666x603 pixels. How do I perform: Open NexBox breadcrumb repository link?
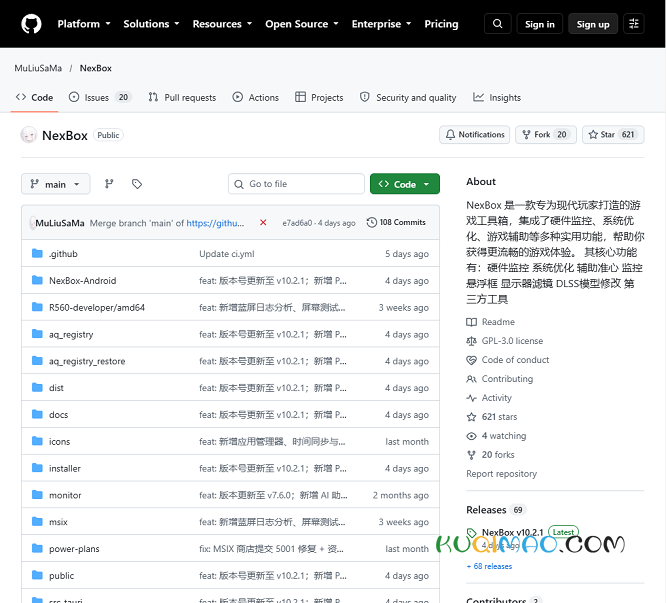click(96, 68)
